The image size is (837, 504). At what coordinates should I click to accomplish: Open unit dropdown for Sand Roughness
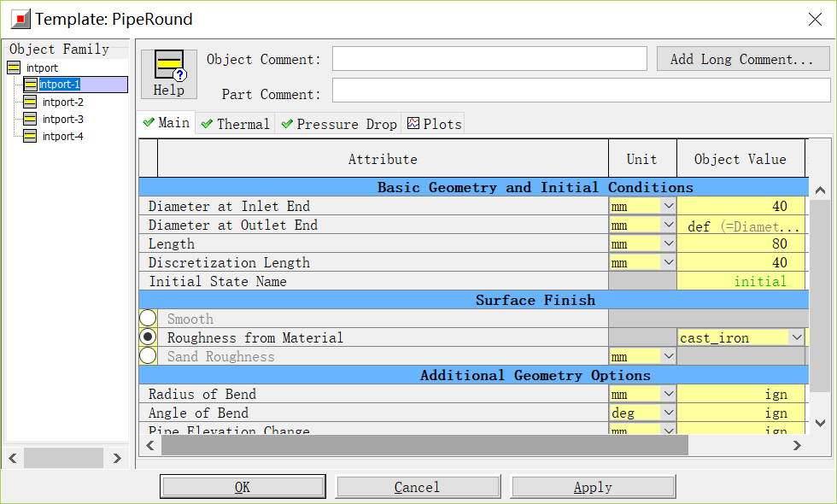click(x=668, y=356)
